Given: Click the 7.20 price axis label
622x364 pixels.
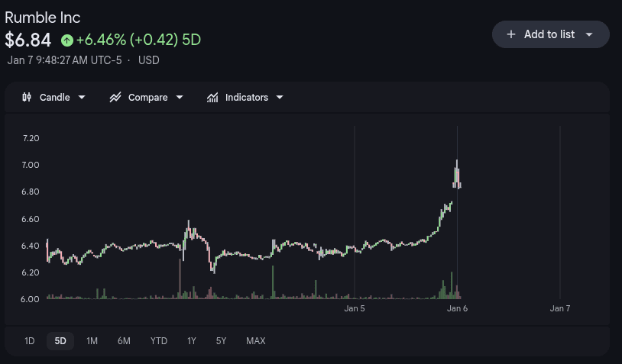Looking at the screenshot, I should tap(31, 138).
